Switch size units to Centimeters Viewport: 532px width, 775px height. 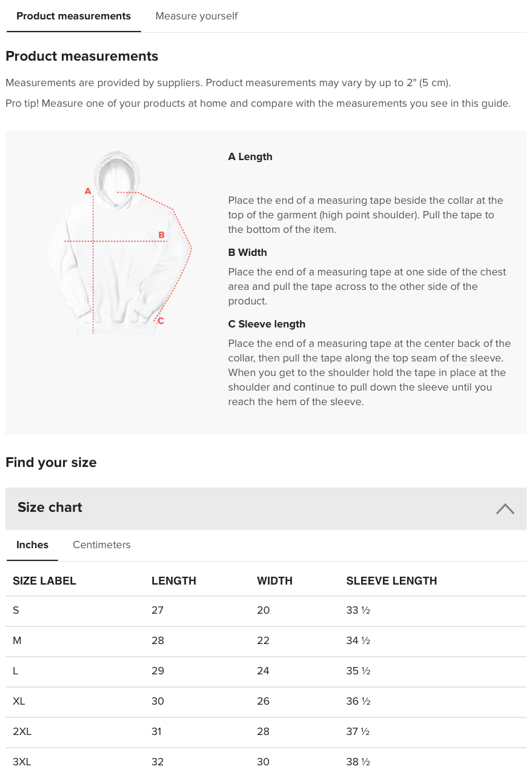(x=102, y=545)
